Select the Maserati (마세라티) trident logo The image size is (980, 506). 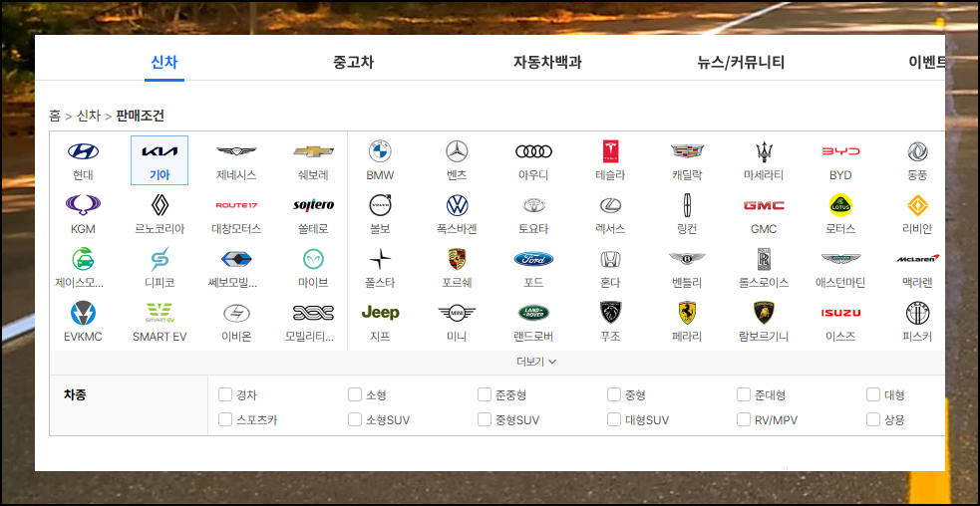tap(764, 151)
